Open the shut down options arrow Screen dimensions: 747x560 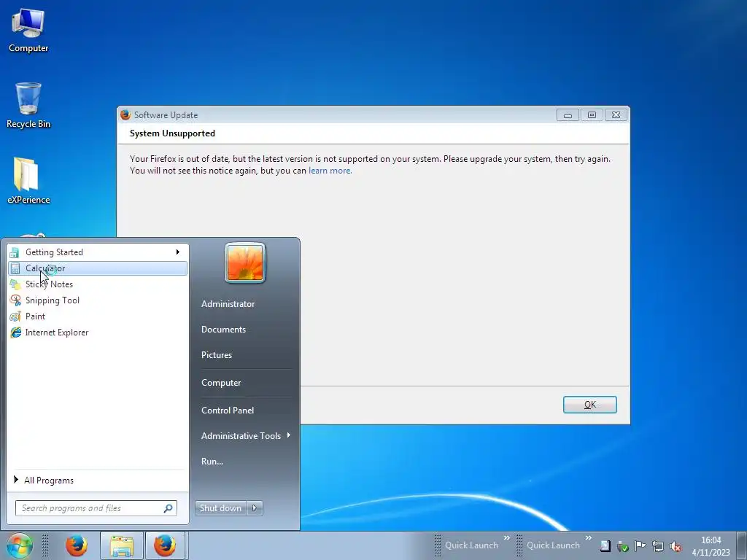coord(255,508)
